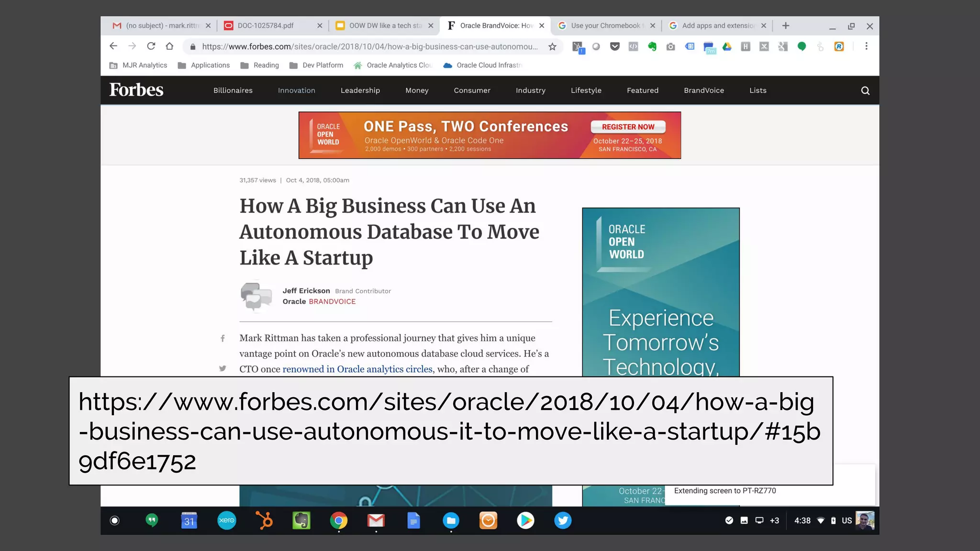Click the camera screenshot extension icon
This screenshot has width=980, height=551.
point(671,46)
